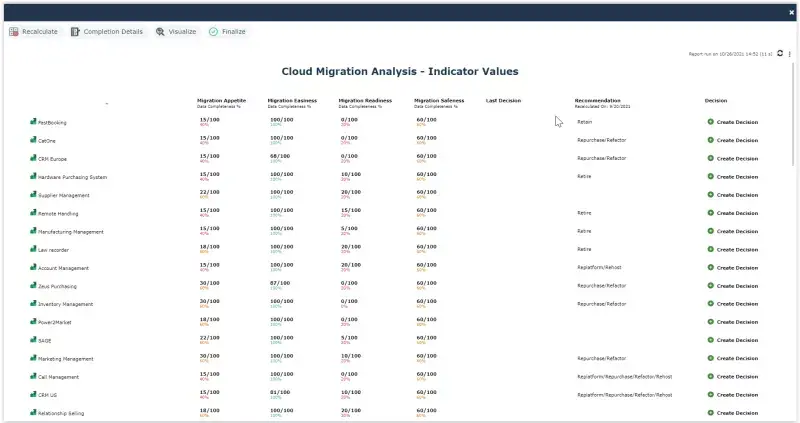
Task: Click the Migration Appetite column header
Action: tap(221, 101)
